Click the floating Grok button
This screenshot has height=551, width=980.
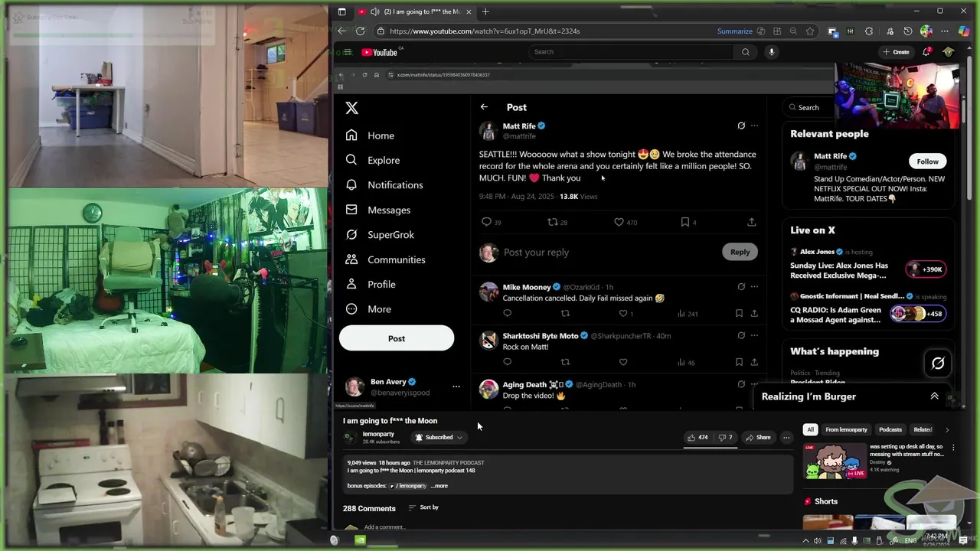938,364
